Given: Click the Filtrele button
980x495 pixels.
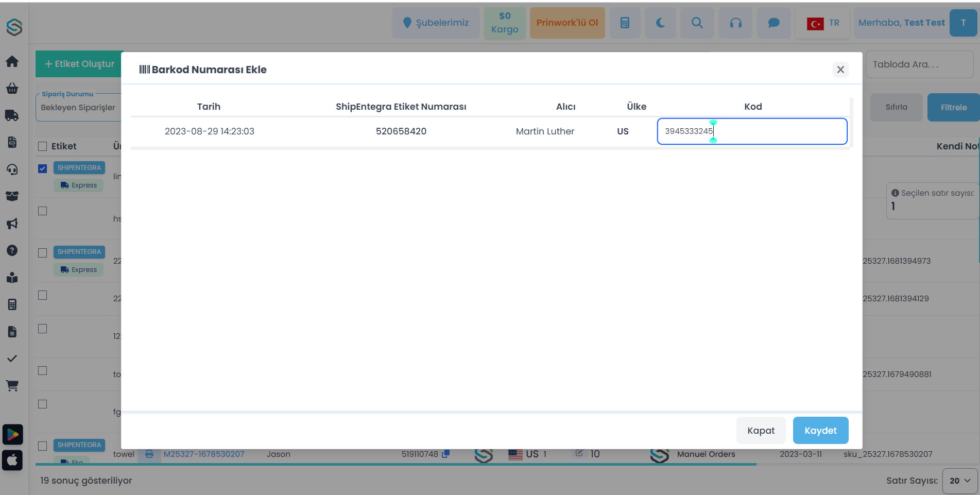Looking at the screenshot, I should tap(953, 107).
